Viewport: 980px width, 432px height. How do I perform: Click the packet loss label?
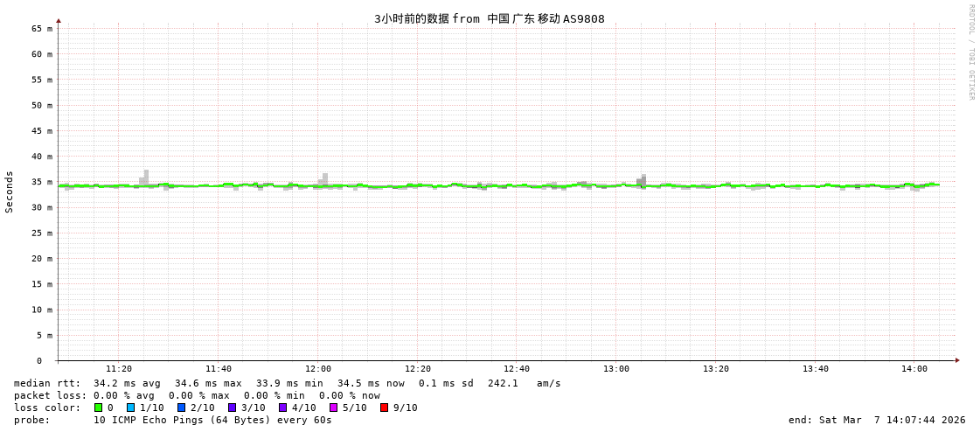click(x=51, y=396)
